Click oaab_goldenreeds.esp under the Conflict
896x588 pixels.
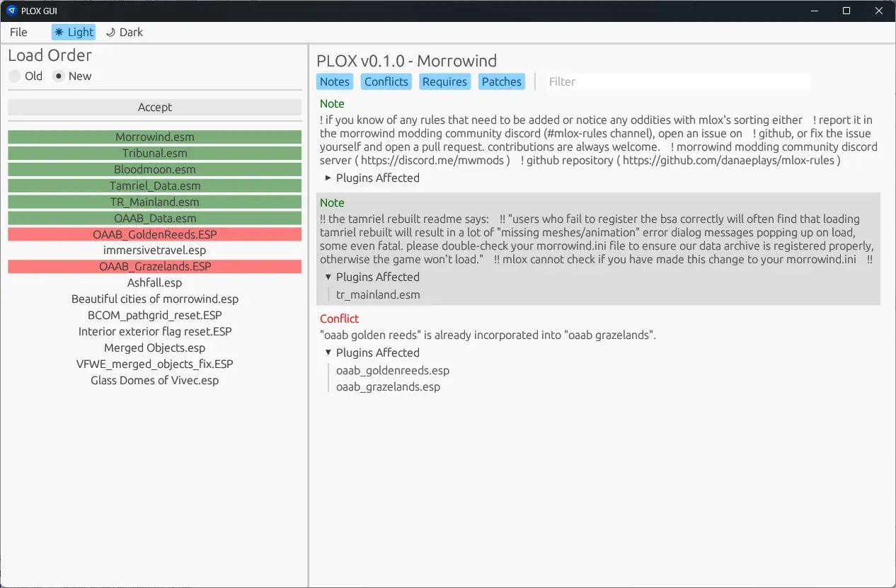pos(393,370)
